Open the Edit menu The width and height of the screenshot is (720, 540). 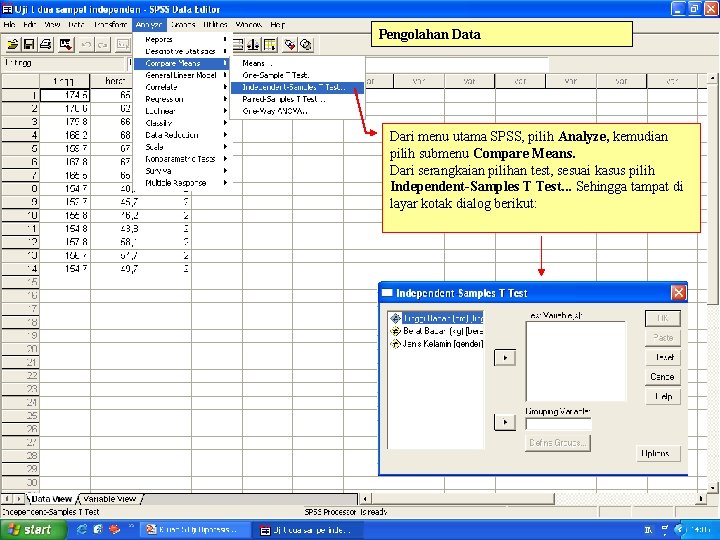pyautogui.click(x=29, y=24)
